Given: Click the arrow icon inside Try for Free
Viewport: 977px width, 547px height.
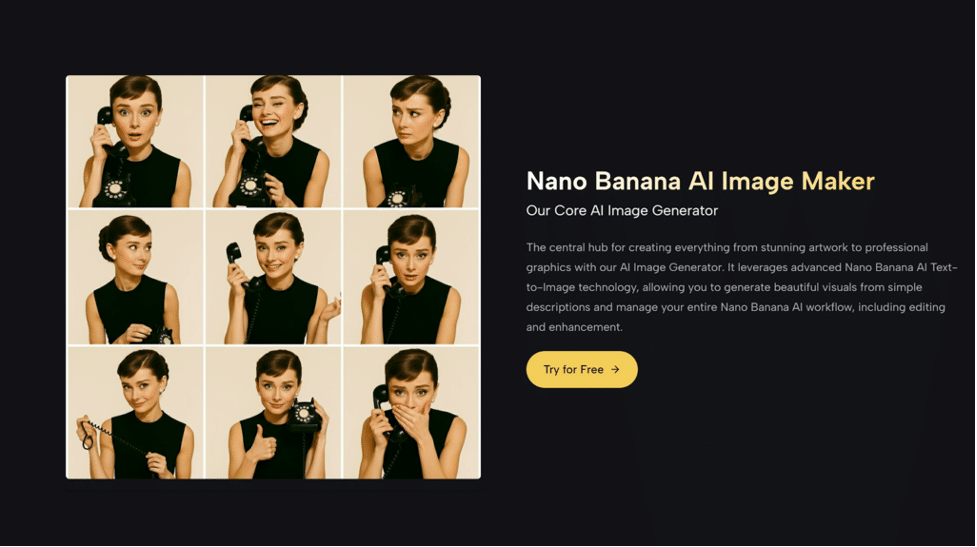Looking at the screenshot, I should [616, 369].
